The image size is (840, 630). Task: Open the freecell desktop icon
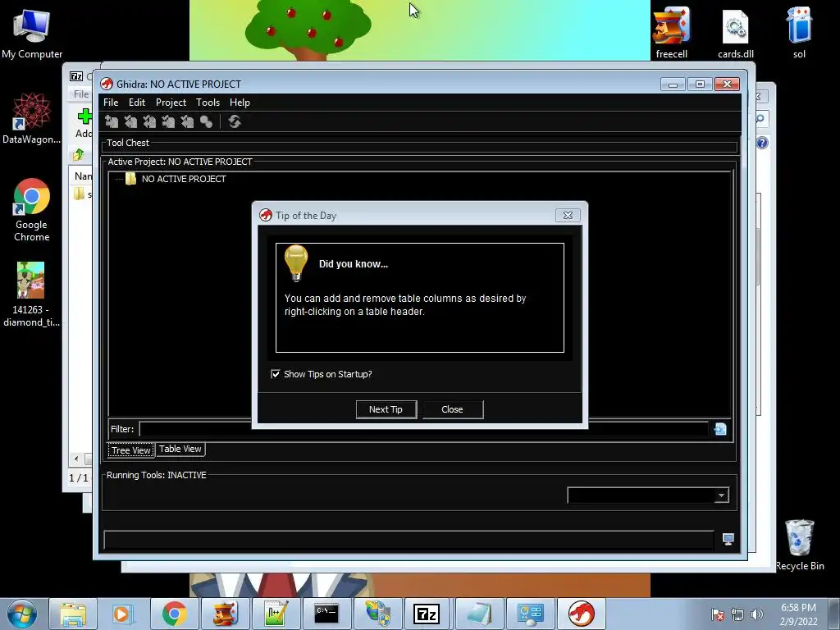click(x=671, y=32)
